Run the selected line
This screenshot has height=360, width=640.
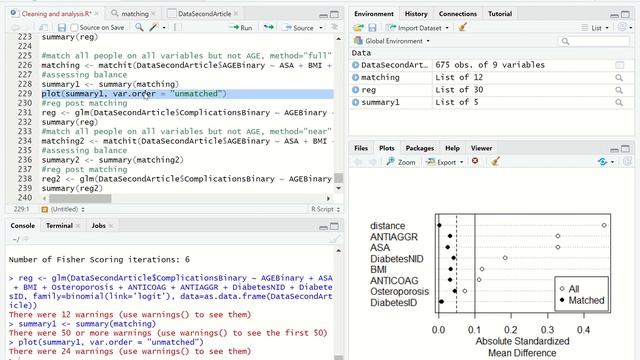coord(241,28)
